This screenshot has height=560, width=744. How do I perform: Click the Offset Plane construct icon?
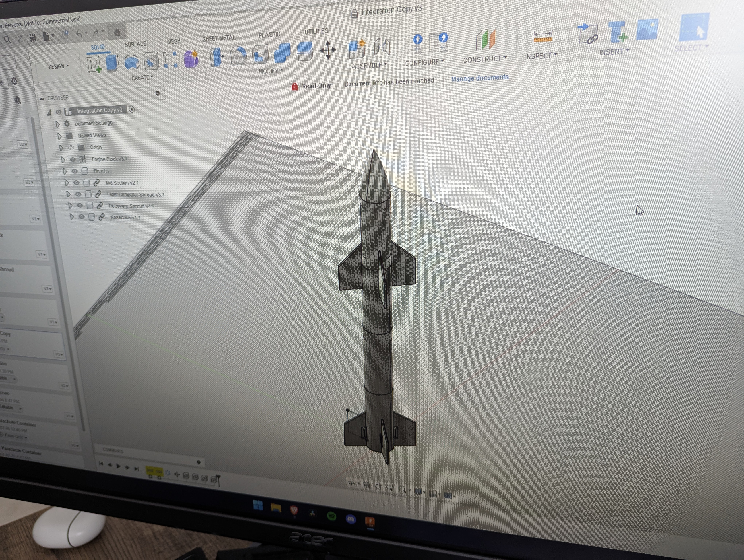coord(486,40)
